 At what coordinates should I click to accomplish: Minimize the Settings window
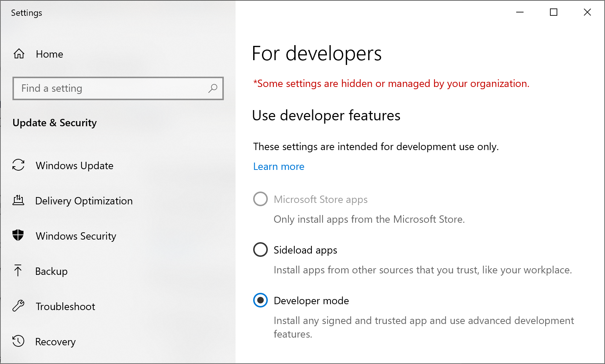point(520,12)
